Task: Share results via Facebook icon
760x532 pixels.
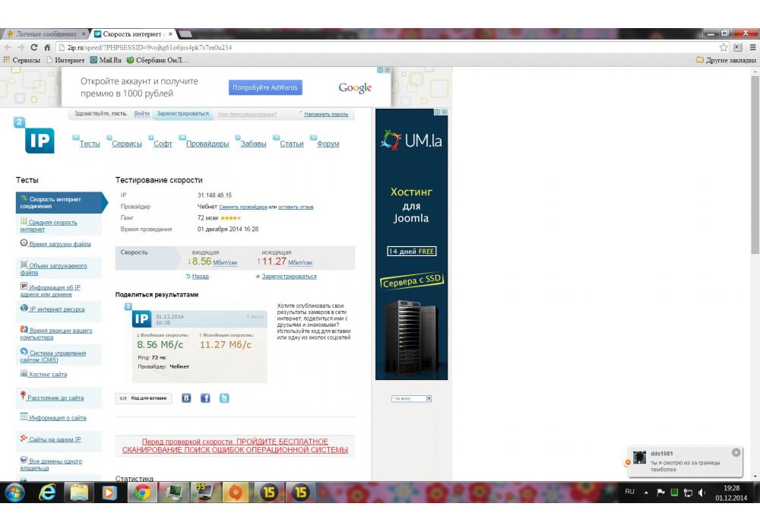Action: pyautogui.click(x=205, y=398)
